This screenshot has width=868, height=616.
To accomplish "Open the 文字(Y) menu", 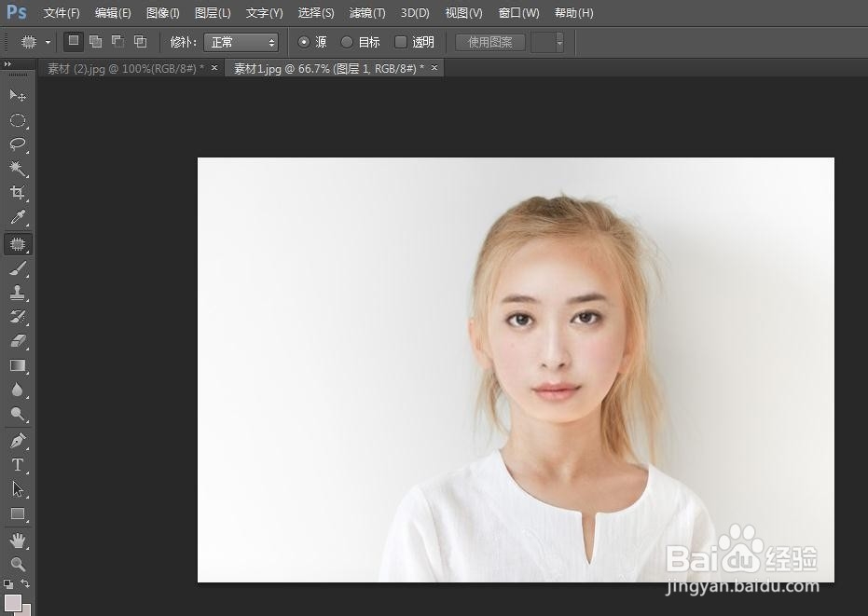I will [x=264, y=13].
